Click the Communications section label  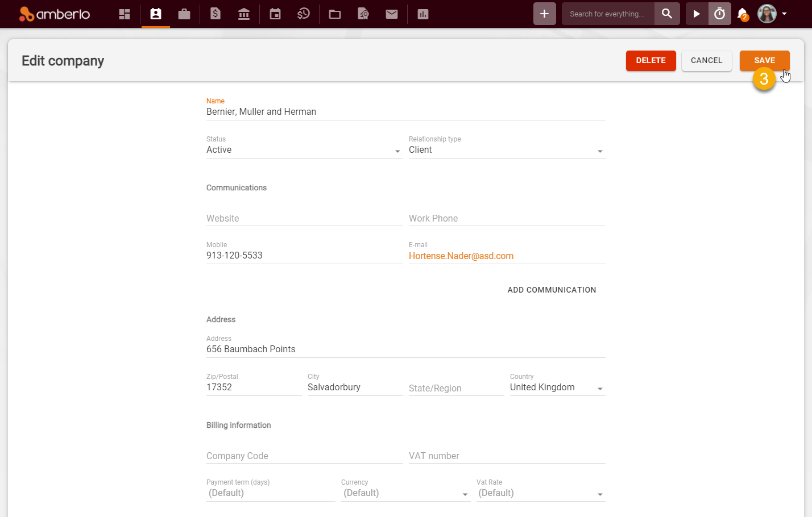pyautogui.click(x=237, y=187)
